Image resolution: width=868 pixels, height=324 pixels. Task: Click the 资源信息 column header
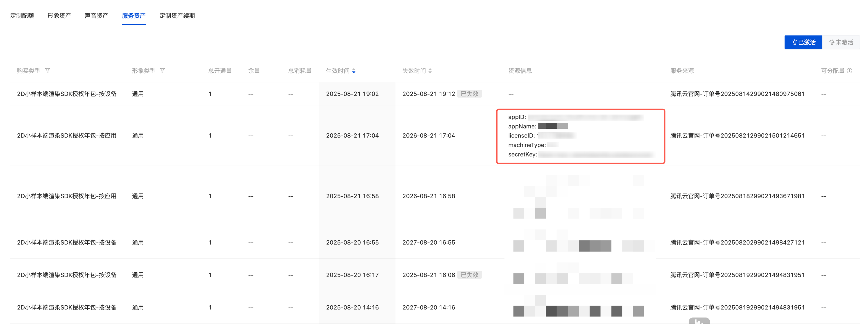520,71
